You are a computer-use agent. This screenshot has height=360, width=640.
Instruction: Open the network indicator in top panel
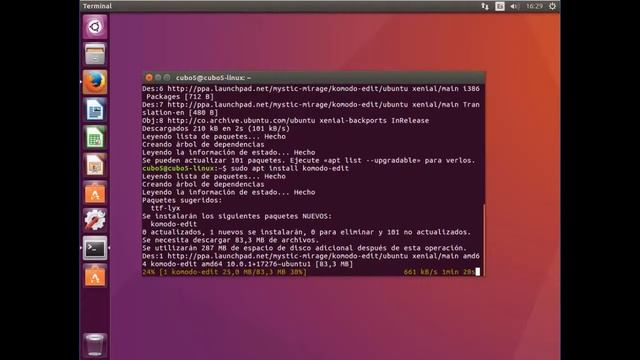pyautogui.click(x=484, y=6)
